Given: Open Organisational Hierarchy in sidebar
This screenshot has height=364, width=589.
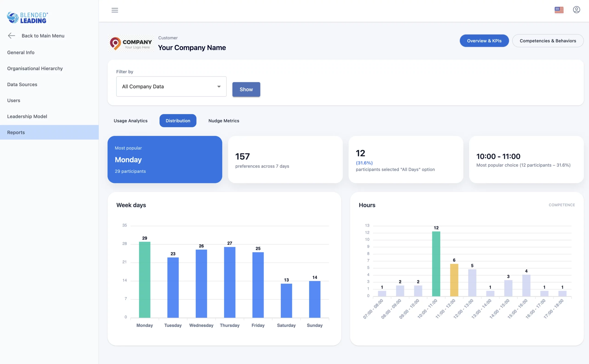Looking at the screenshot, I should click(x=35, y=68).
